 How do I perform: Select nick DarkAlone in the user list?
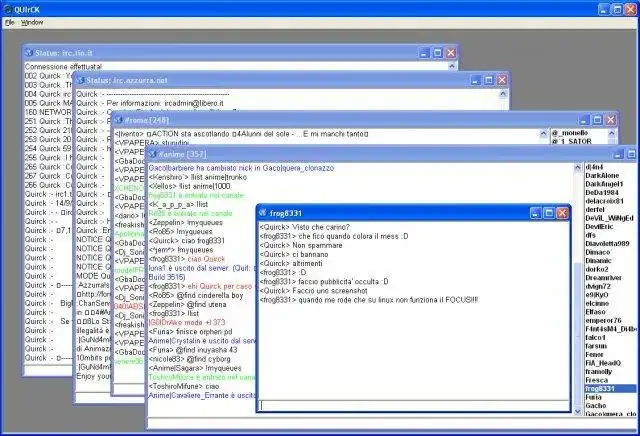(x=602, y=176)
